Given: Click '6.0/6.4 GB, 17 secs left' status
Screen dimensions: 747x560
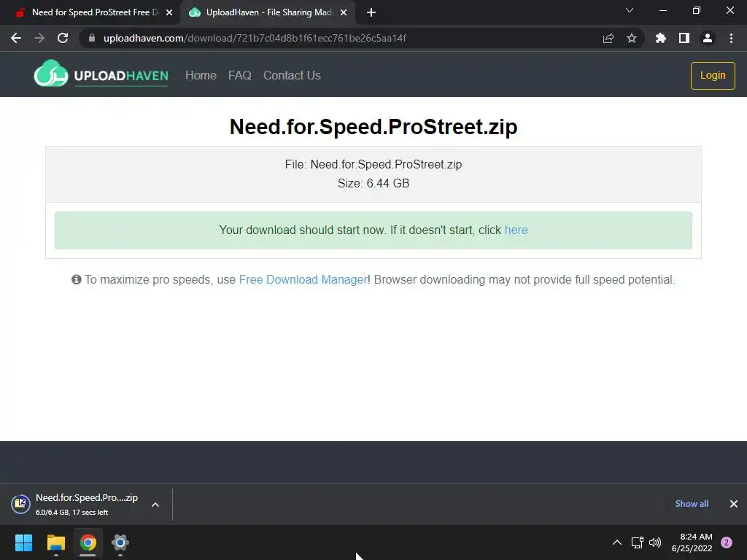Looking at the screenshot, I should coord(72,513).
